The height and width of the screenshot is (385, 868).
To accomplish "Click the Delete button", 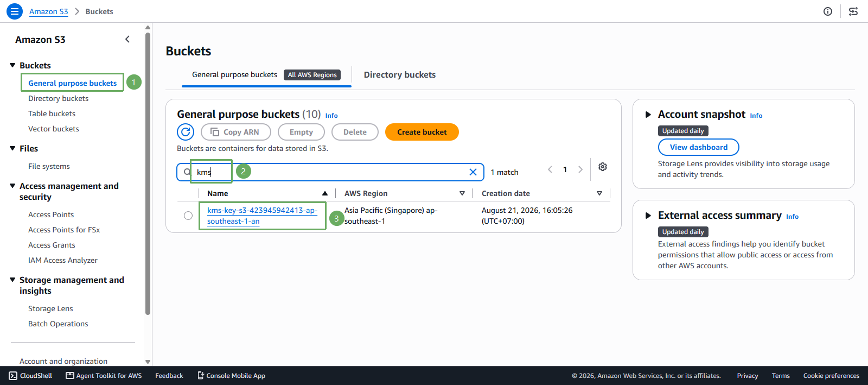I will coord(355,132).
